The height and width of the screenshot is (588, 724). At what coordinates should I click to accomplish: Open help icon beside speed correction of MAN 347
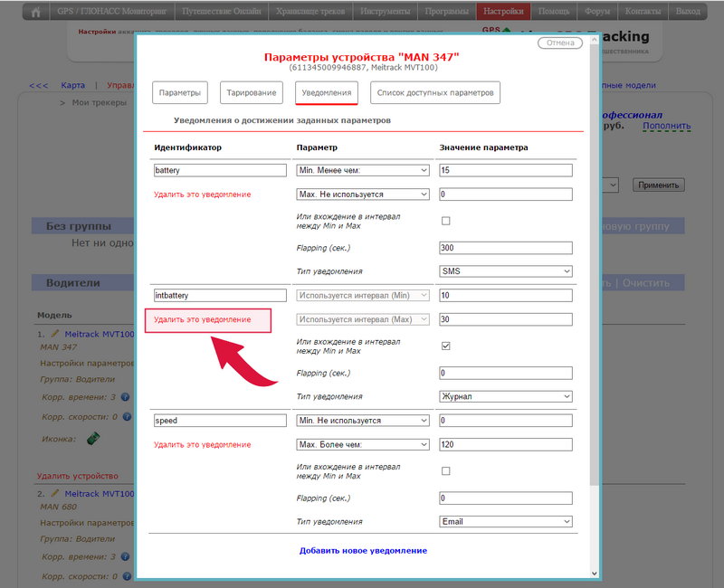[x=126, y=417]
